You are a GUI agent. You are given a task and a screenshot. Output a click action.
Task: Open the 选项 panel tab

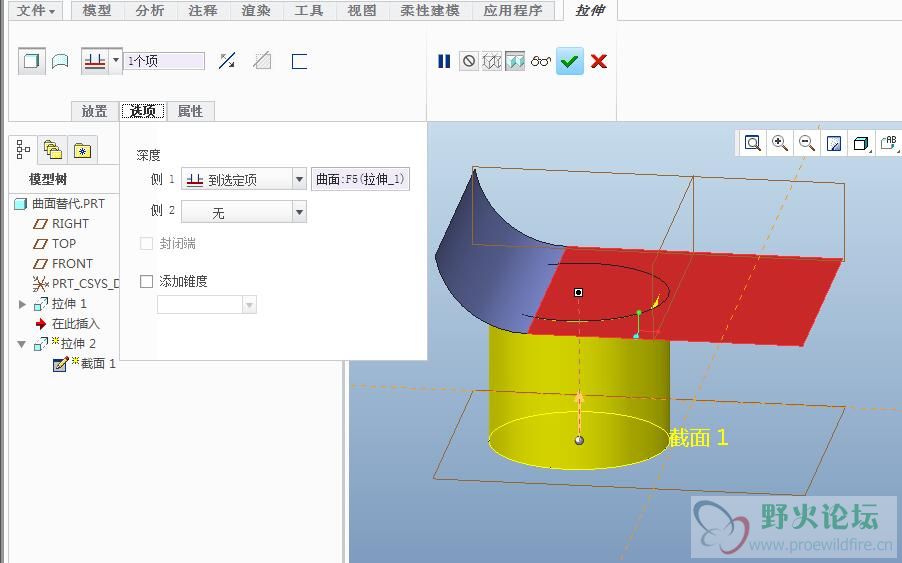click(x=143, y=111)
